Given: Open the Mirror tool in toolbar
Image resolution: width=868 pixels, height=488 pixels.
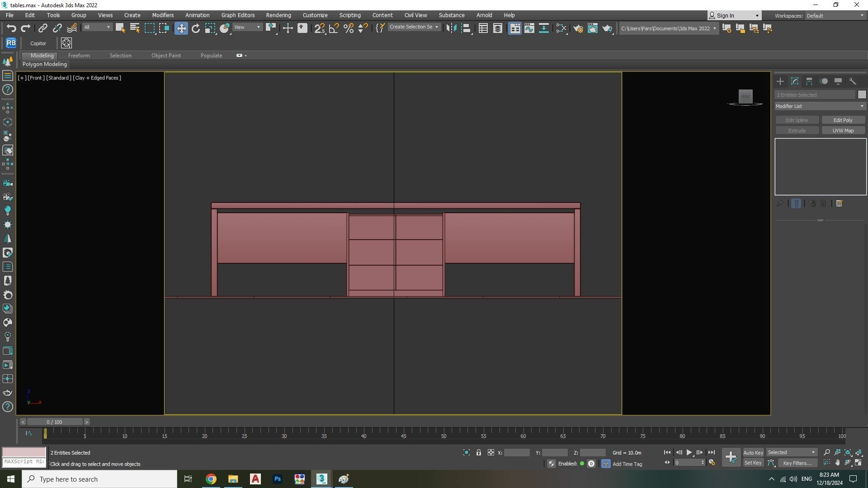Looking at the screenshot, I should pos(451,28).
